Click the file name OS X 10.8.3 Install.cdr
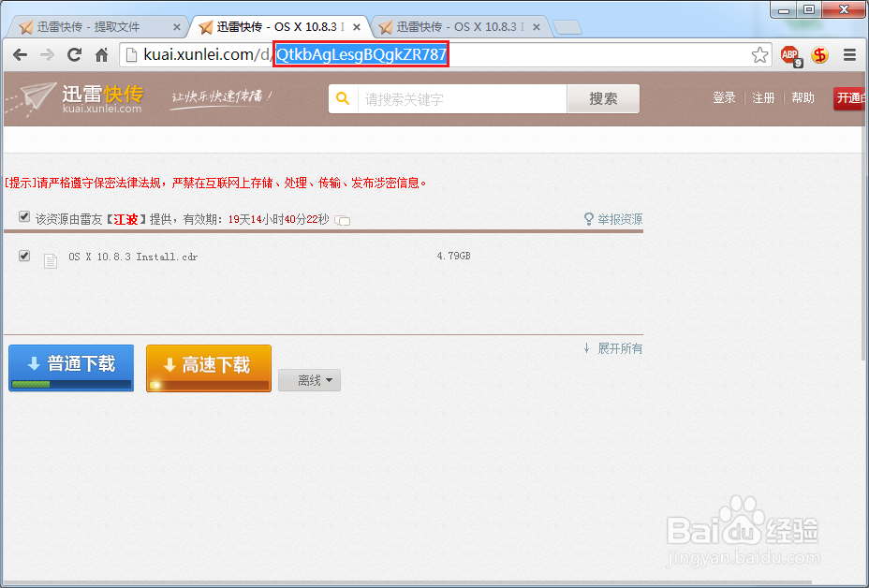 (x=133, y=257)
